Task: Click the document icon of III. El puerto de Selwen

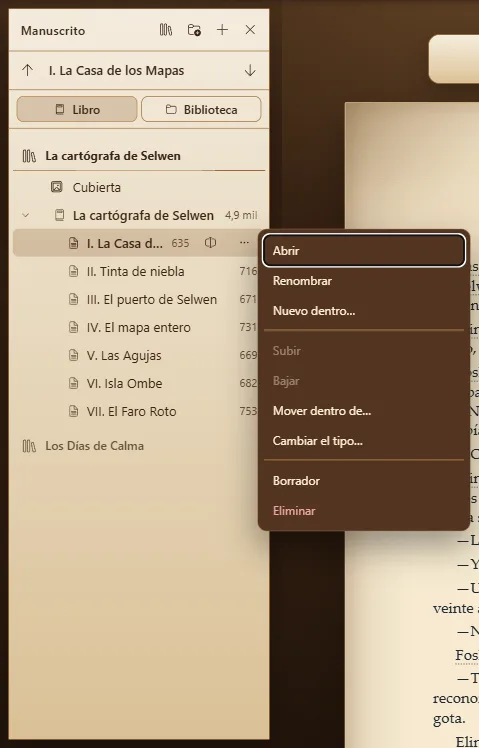Action: point(73,299)
